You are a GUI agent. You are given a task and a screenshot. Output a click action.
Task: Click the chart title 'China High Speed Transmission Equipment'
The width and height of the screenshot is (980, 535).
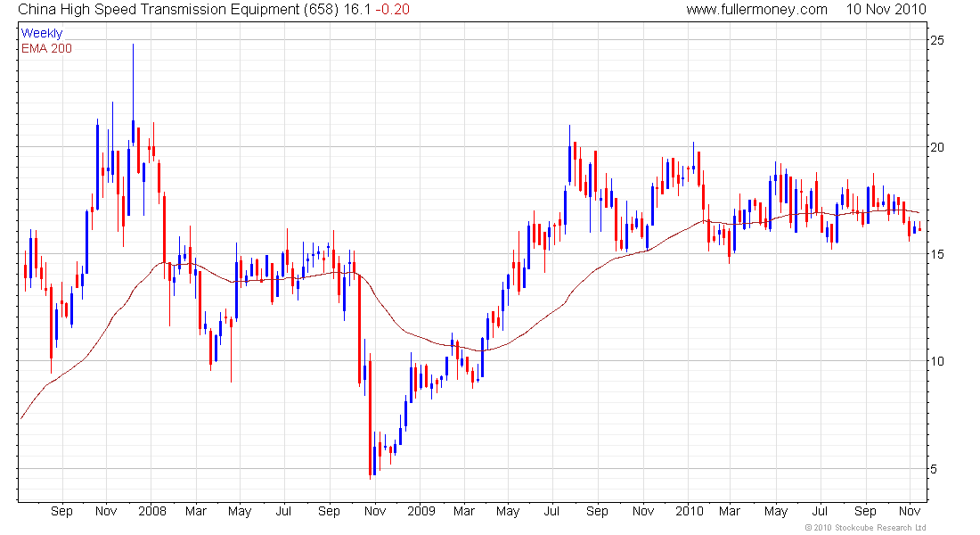159,10
